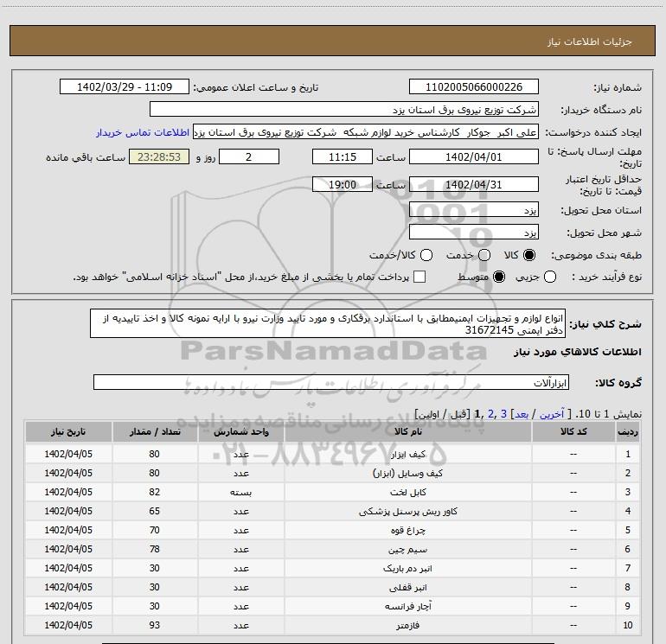Image resolution: width=666 pixels, height=644 pixels.
Task: Click quantity 93 in فازمتر row
Action: [155, 625]
